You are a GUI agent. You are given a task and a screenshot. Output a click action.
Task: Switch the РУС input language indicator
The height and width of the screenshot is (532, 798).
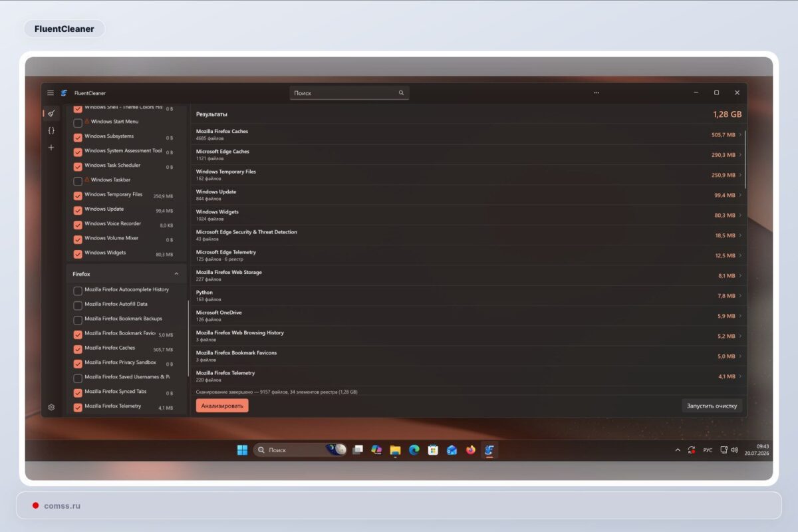tap(708, 450)
